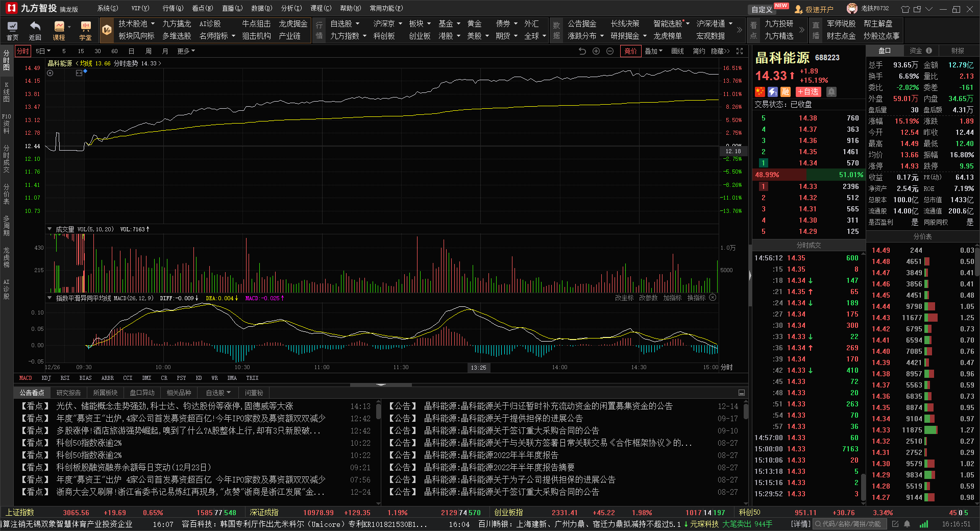Zoom in chart with plus circle icon
980x531 pixels.
point(596,51)
